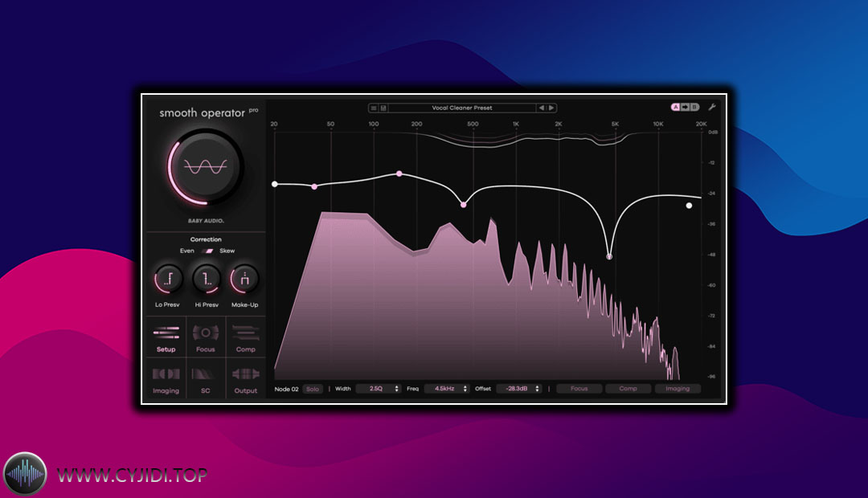
Task: Select the white node near 15 kHz
Action: coord(690,206)
